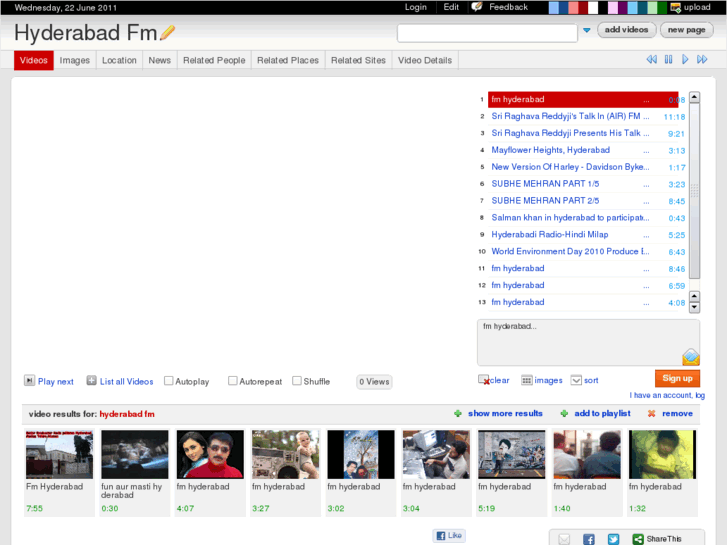Click 'I have an account, log' link
The width and height of the screenshot is (727, 545).
(x=667, y=395)
